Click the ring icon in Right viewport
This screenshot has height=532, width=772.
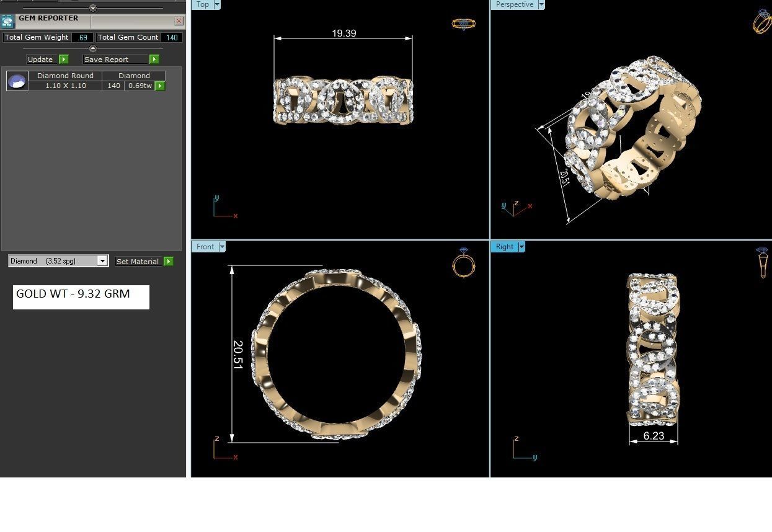coord(763,263)
